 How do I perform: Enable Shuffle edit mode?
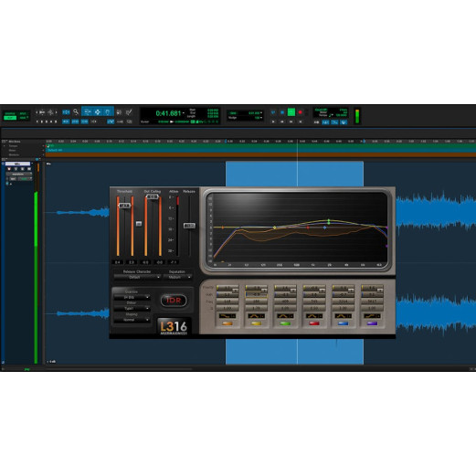click(10, 113)
